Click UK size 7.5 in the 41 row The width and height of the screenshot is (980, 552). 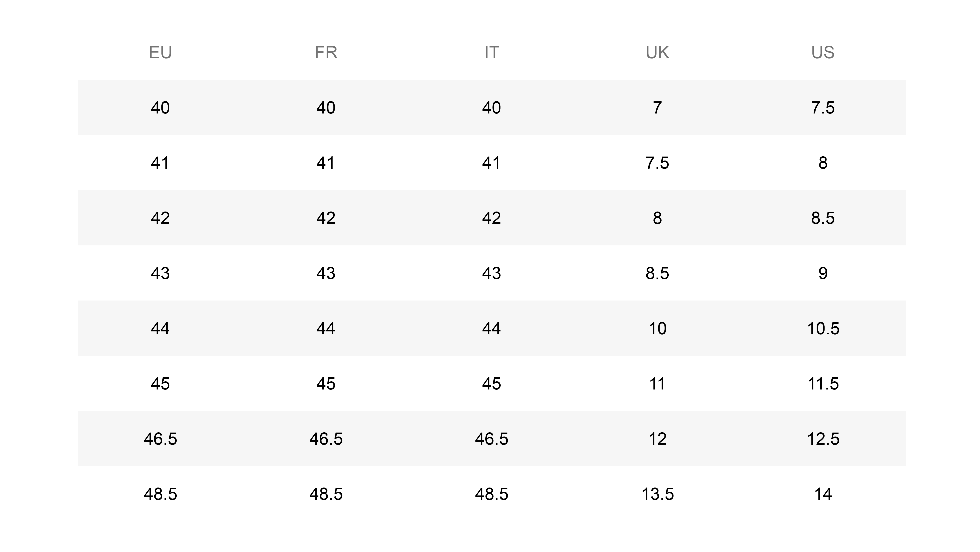click(x=657, y=163)
